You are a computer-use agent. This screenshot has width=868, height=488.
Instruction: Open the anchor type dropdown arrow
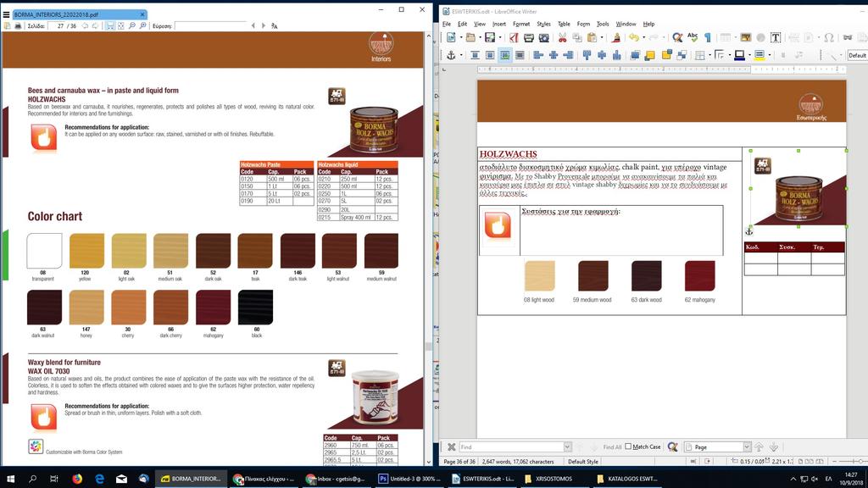click(x=460, y=55)
